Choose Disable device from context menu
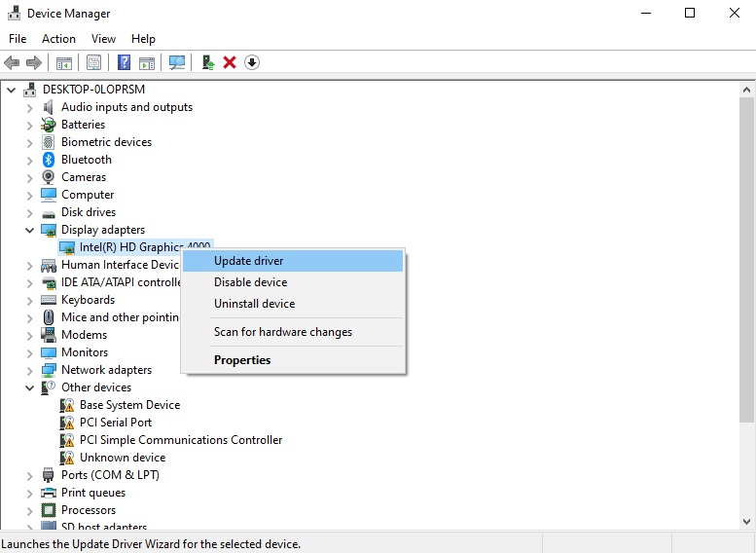Screen dimensions: 756x553 (293, 282)
